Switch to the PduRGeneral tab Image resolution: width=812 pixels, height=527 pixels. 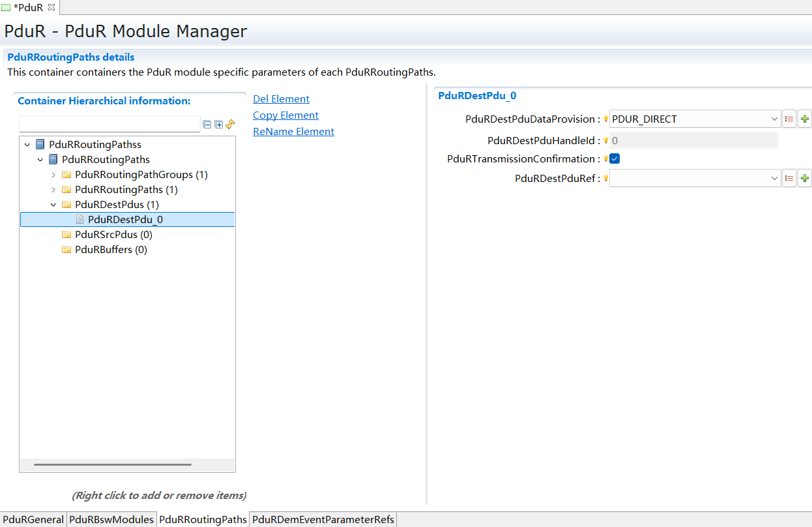coord(33,519)
